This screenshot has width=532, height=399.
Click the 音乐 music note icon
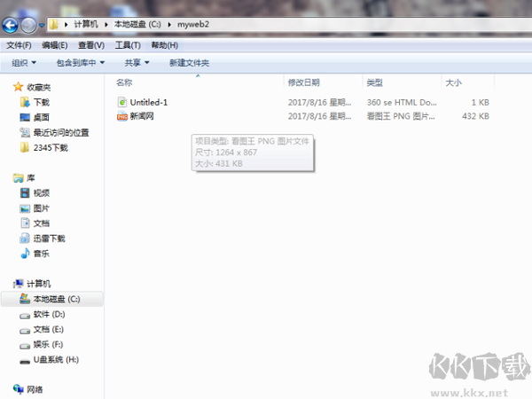[x=25, y=253]
